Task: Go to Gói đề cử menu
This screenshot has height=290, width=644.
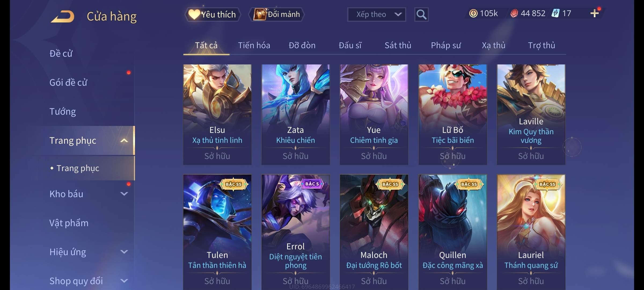Action: pyautogui.click(x=68, y=82)
